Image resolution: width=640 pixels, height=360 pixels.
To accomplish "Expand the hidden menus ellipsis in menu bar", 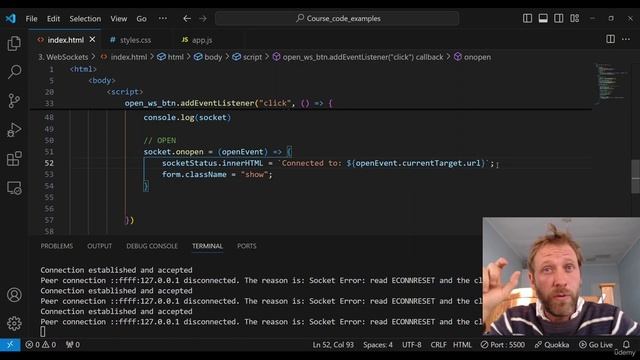I will [x=162, y=18].
